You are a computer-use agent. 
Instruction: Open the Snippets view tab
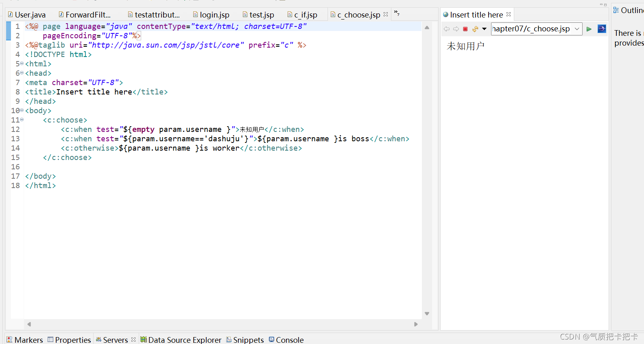coord(245,340)
